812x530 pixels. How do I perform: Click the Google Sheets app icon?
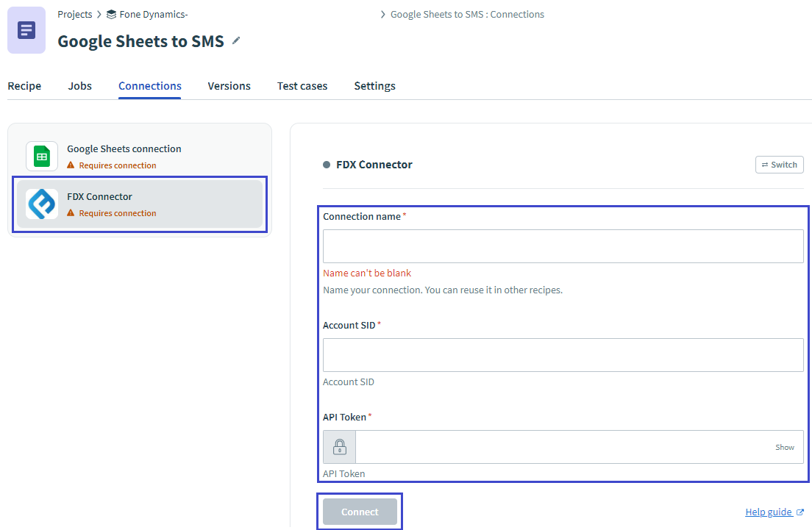pyautogui.click(x=42, y=157)
